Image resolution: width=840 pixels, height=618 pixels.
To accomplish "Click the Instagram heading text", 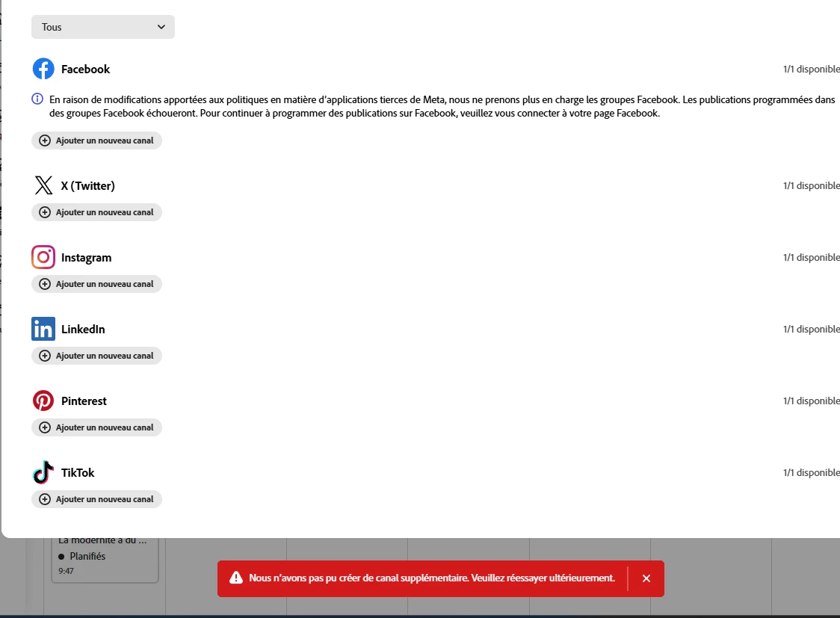I will pos(86,258).
